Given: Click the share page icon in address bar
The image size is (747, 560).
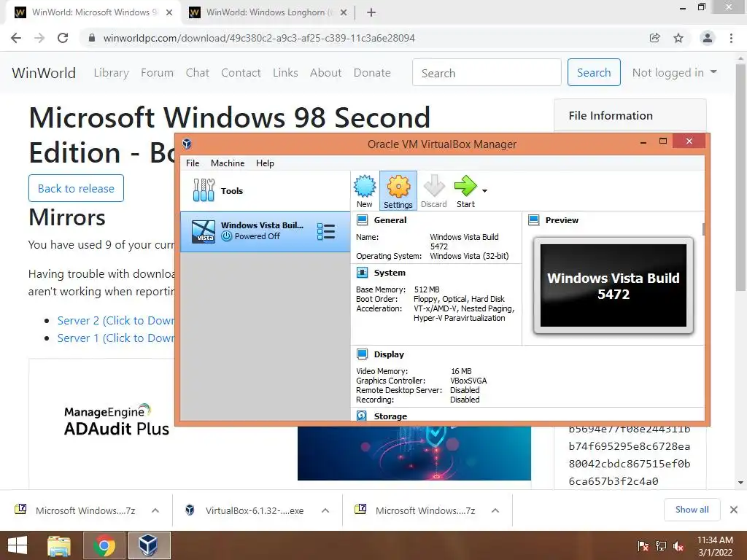Looking at the screenshot, I should click(655, 38).
